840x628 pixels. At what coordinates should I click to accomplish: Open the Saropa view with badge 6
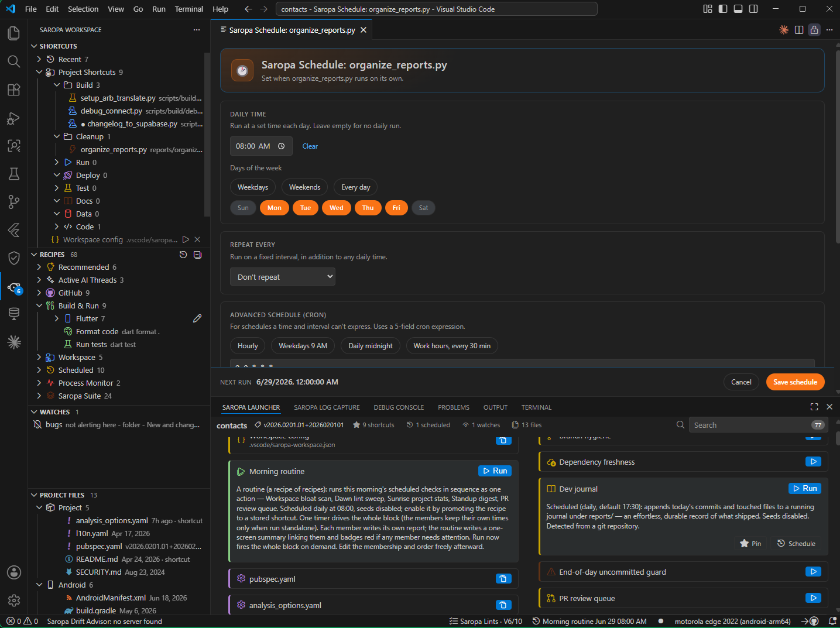(x=14, y=287)
